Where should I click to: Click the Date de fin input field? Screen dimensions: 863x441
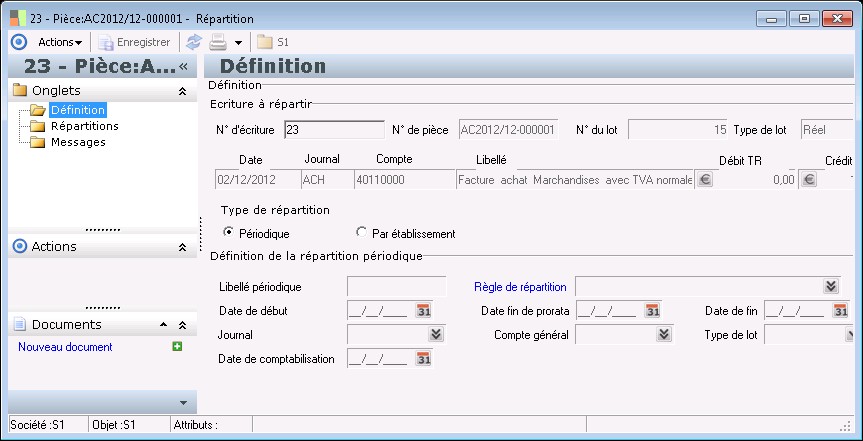coord(798,311)
